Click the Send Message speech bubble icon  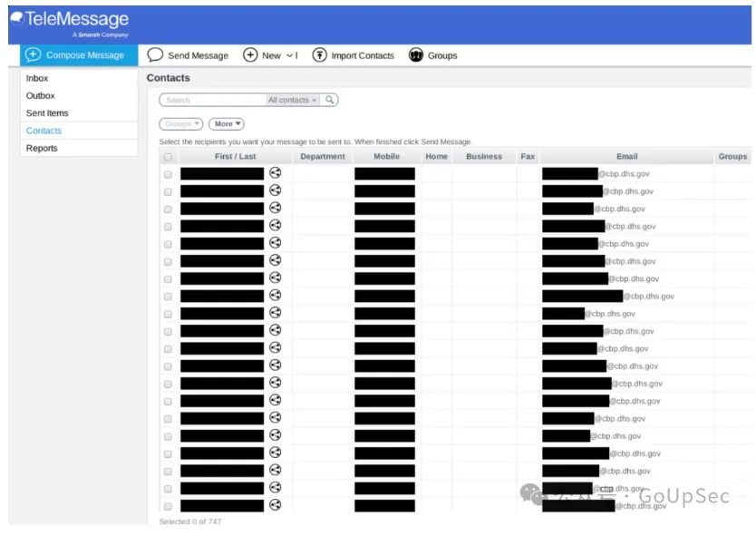155,55
